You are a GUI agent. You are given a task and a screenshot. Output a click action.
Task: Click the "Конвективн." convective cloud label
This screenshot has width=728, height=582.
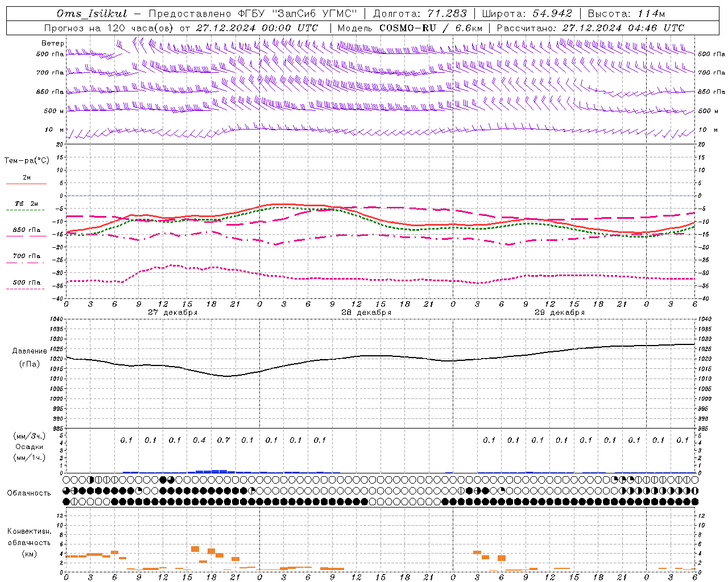click(29, 531)
